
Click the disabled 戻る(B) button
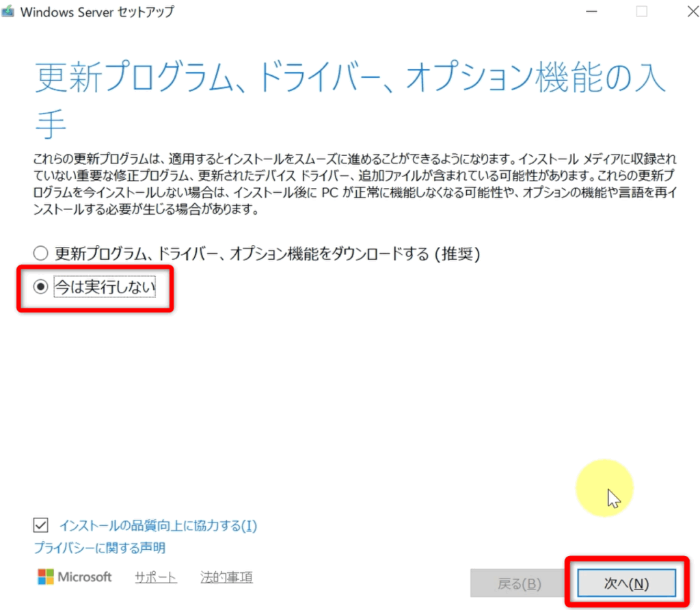click(519, 583)
